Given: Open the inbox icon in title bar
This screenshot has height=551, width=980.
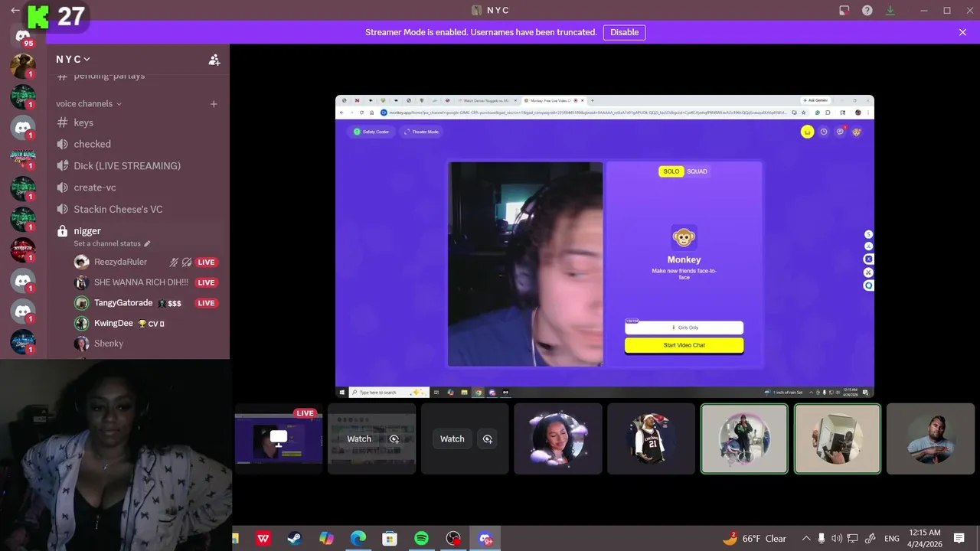Looking at the screenshot, I should 844,11.
